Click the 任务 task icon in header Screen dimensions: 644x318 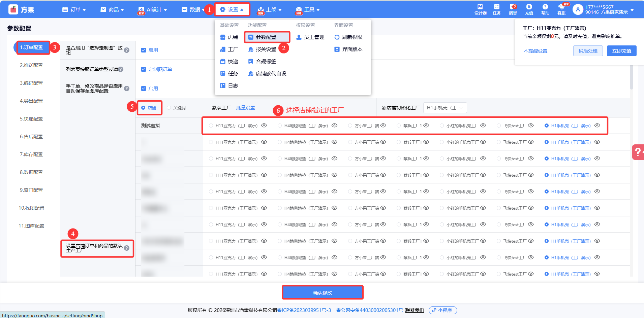pyautogui.click(x=496, y=9)
